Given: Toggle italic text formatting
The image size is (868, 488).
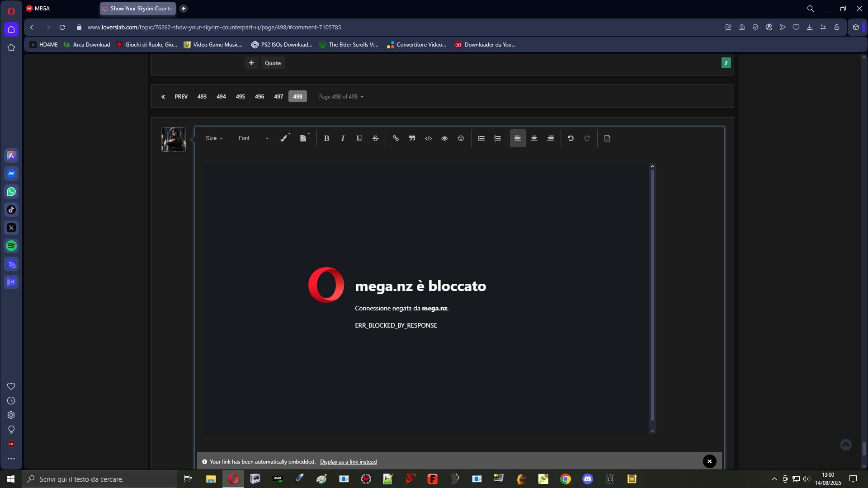Looking at the screenshot, I should point(343,138).
